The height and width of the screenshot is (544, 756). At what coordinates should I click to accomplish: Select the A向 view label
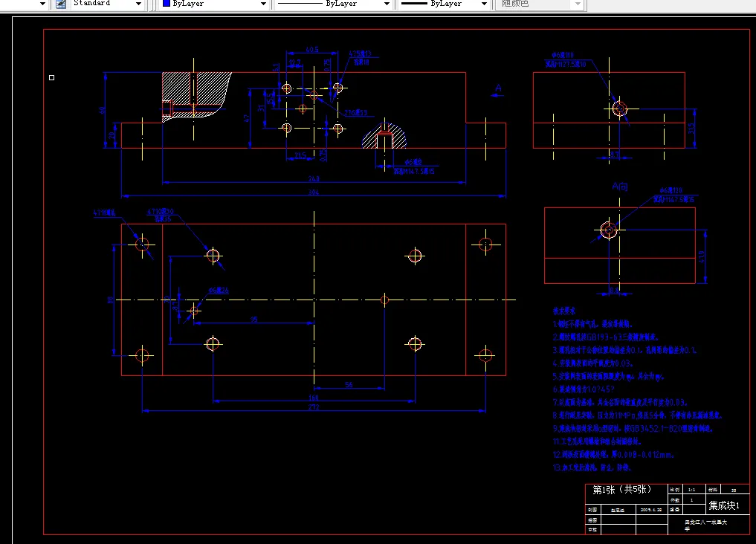620,187
